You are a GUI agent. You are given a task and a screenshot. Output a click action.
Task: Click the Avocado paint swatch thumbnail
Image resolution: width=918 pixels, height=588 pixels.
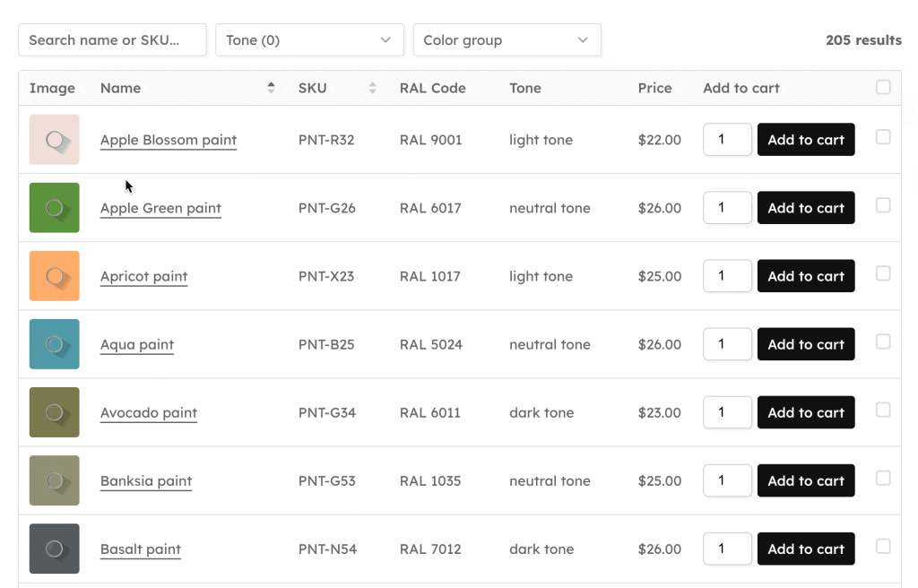(x=54, y=411)
